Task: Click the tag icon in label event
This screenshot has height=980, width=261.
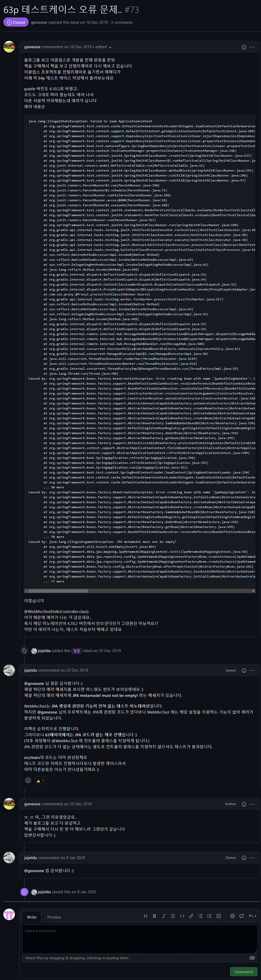Action: pos(24,651)
